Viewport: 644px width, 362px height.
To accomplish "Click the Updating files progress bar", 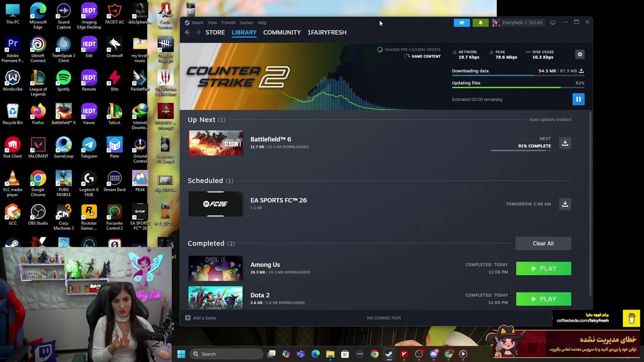I will coord(517,88).
